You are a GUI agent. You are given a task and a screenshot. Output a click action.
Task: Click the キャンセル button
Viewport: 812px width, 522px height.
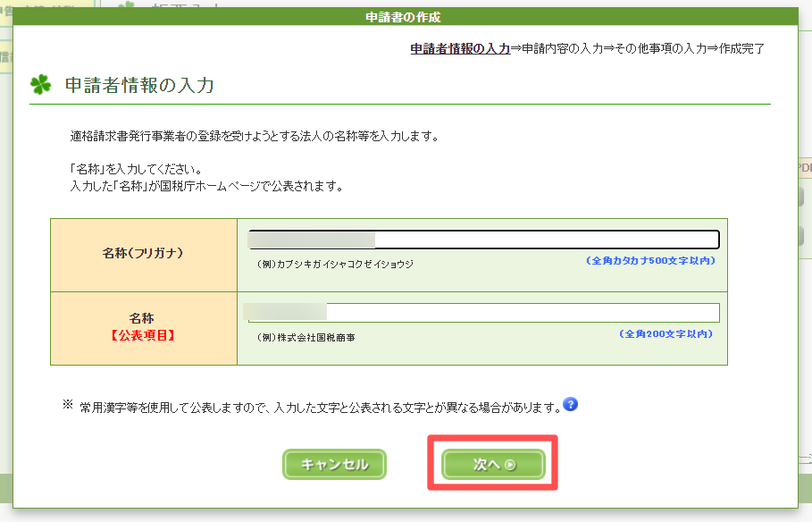(x=334, y=465)
